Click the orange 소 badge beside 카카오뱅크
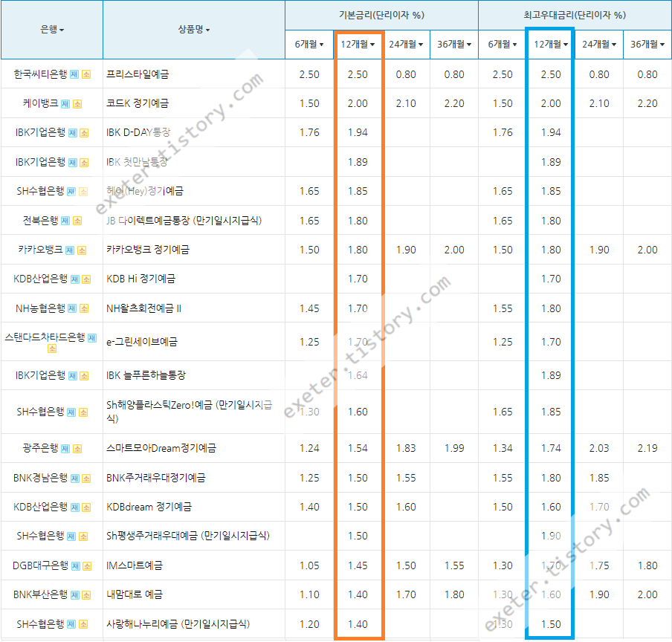The width and height of the screenshot is (672, 642). 82,250
